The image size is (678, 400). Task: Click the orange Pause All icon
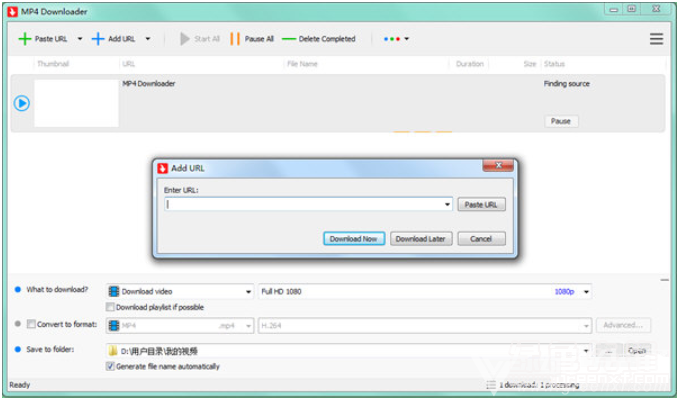[x=235, y=39]
